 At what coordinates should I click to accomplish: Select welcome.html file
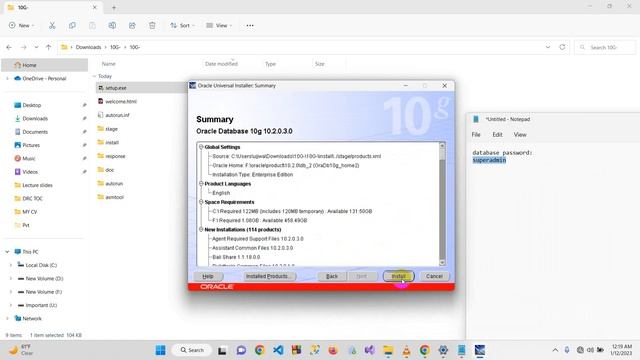click(x=121, y=102)
